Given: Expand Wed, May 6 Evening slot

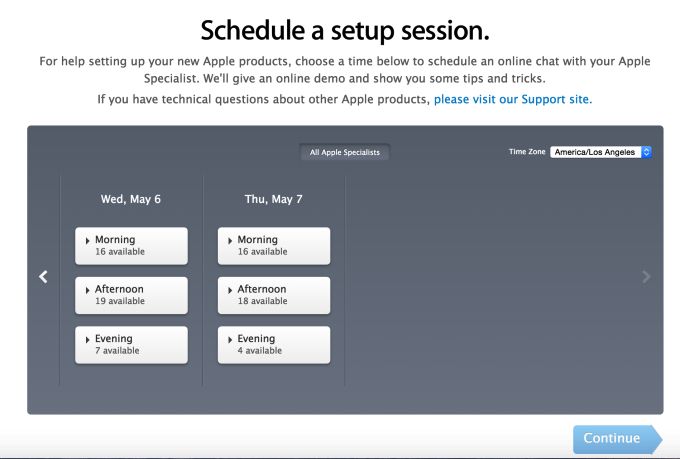Looking at the screenshot, I should (131, 344).
